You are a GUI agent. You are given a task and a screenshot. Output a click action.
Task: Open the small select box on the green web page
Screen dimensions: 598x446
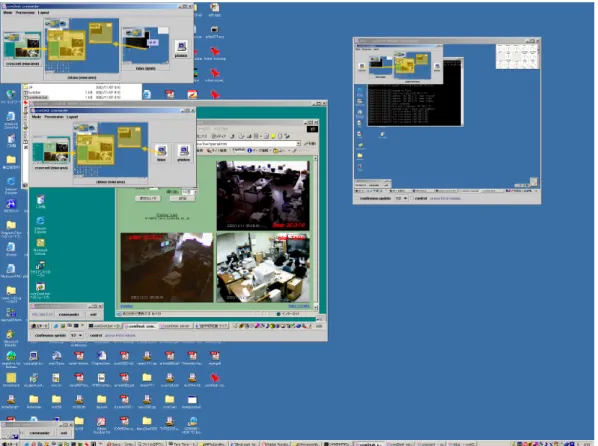tap(189, 192)
